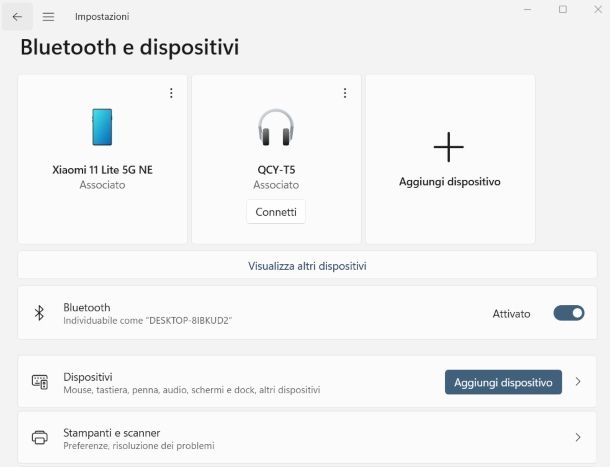
Task: Click the Dispositivi keyboard-mouse icon
Action: [x=40, y=382]
